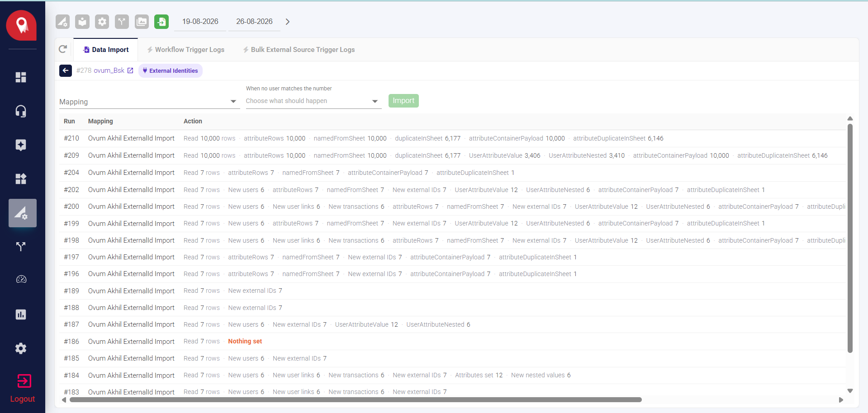Open the dashboard grid icon in sidebar
This screenshot has width=868, height=413.
[21, 77]
